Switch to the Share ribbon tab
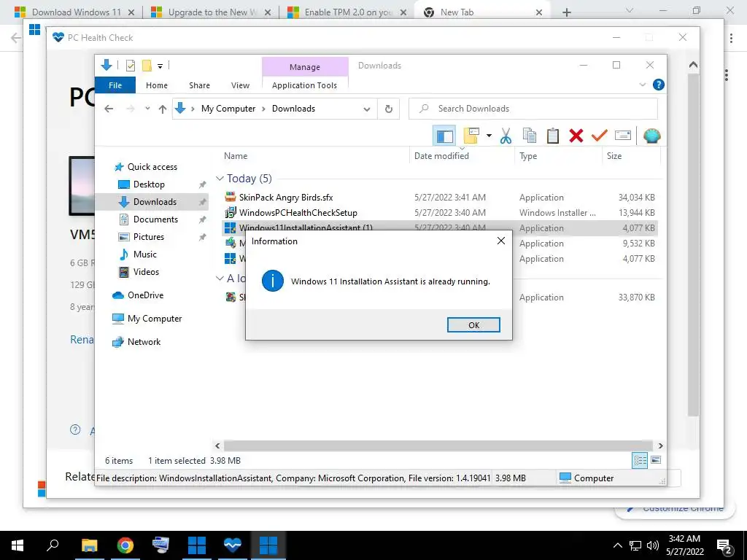747x560 pixels. [x=199, y=85]
